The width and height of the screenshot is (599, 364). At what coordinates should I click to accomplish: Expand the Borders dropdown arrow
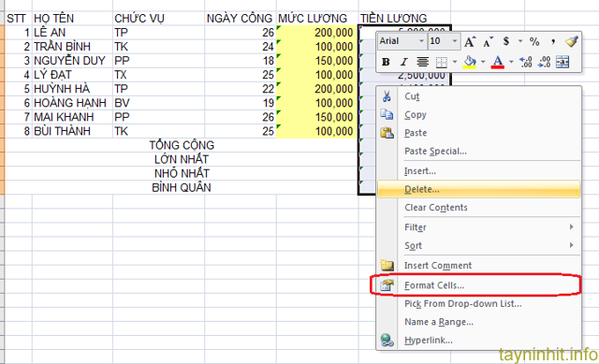[455, 62]
